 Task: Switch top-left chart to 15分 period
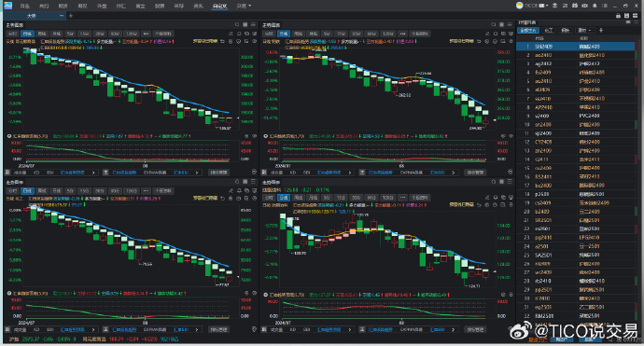pyautogui.click(x=84, y=34)
